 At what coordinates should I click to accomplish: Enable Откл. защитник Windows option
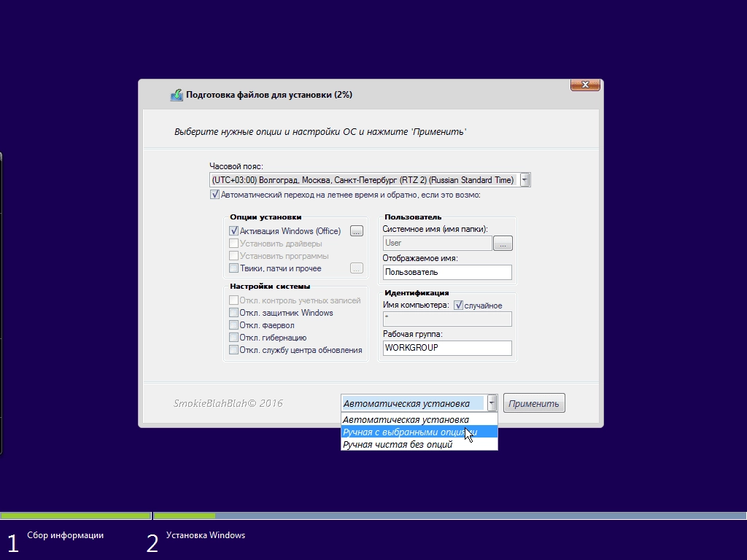pyautogui.click(x=234, y=313)
